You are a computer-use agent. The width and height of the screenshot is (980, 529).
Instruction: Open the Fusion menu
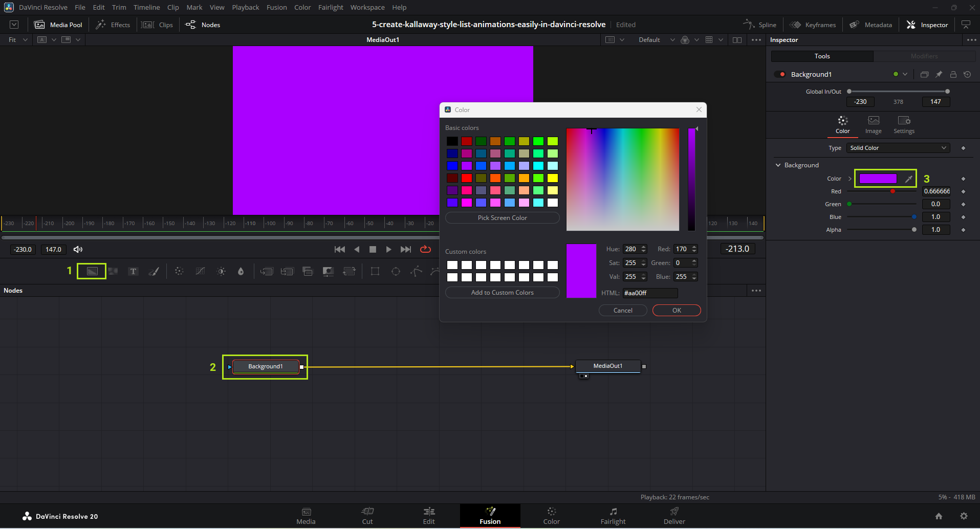coord(276,7)
